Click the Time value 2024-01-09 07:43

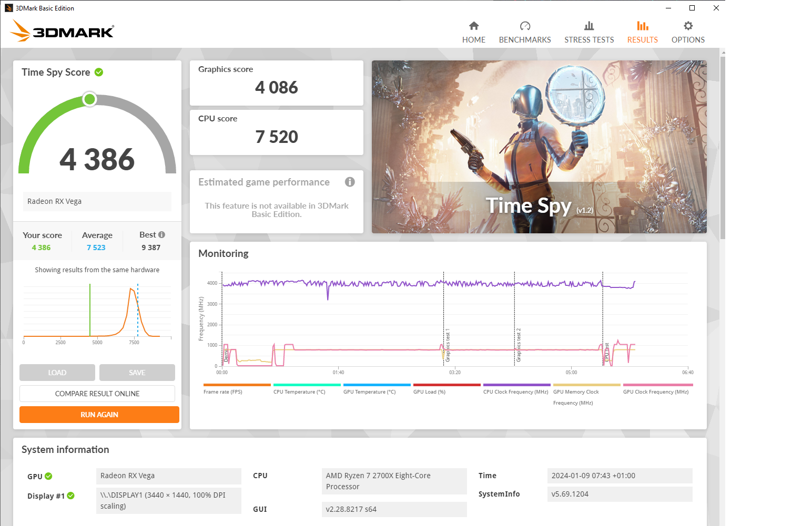click(620, 476)
